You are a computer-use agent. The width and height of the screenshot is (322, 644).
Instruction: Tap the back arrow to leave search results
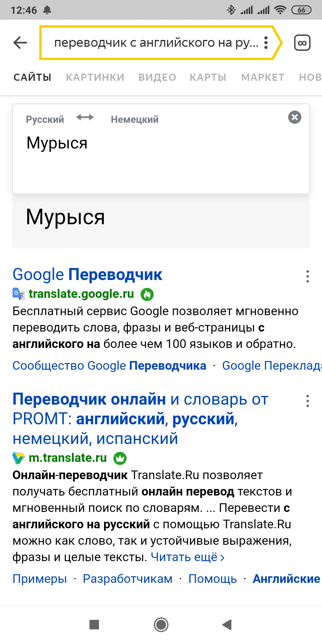tap(19, 43)
